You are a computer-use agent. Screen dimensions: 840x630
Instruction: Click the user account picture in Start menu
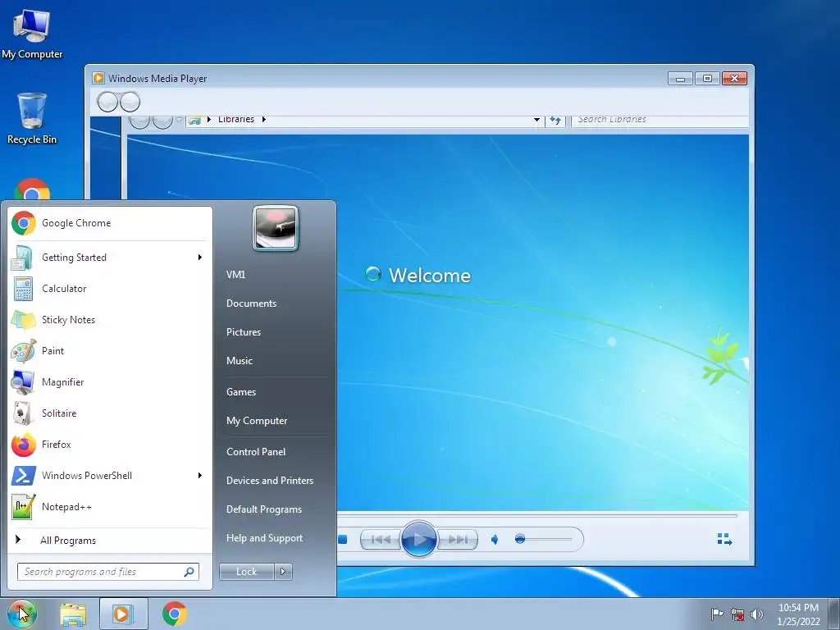[x=276, y=228]
